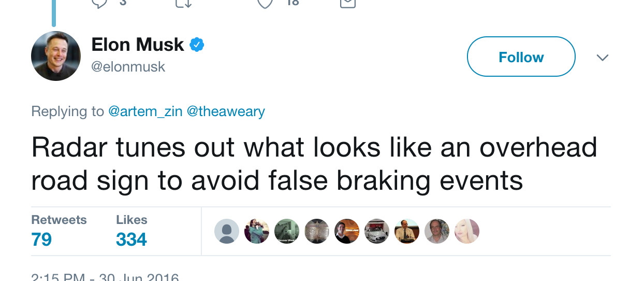This screenshot has width=644, height=281.
Task: Click the blonde woman liker avatar
Action: coord(467,231)
